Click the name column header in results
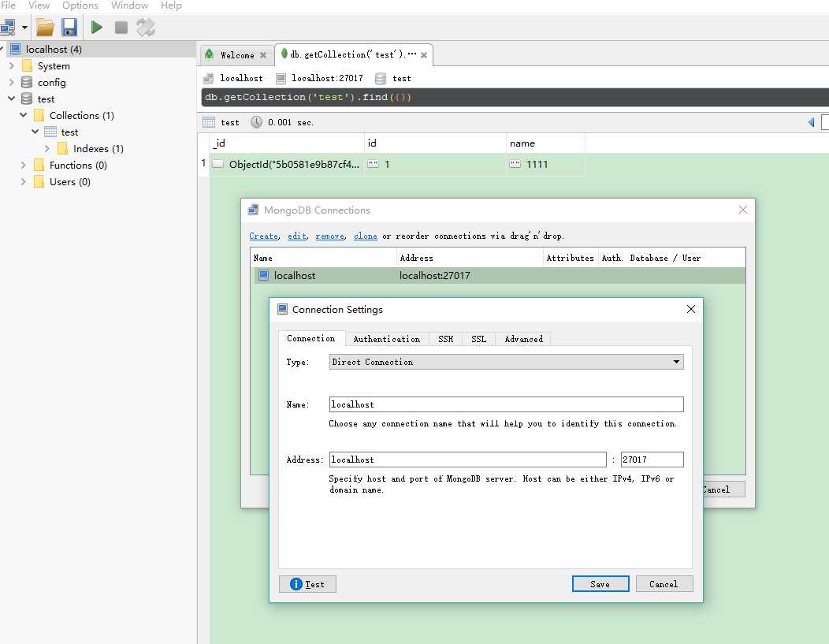829x644 pixels. tap(545, 143)
